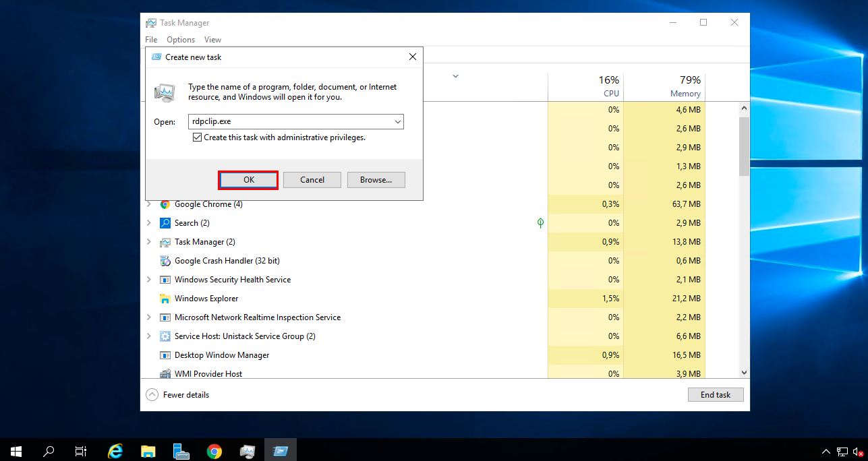Click the process list scrollbar thumb
The image size is (868, 461).
coord(744,146)
